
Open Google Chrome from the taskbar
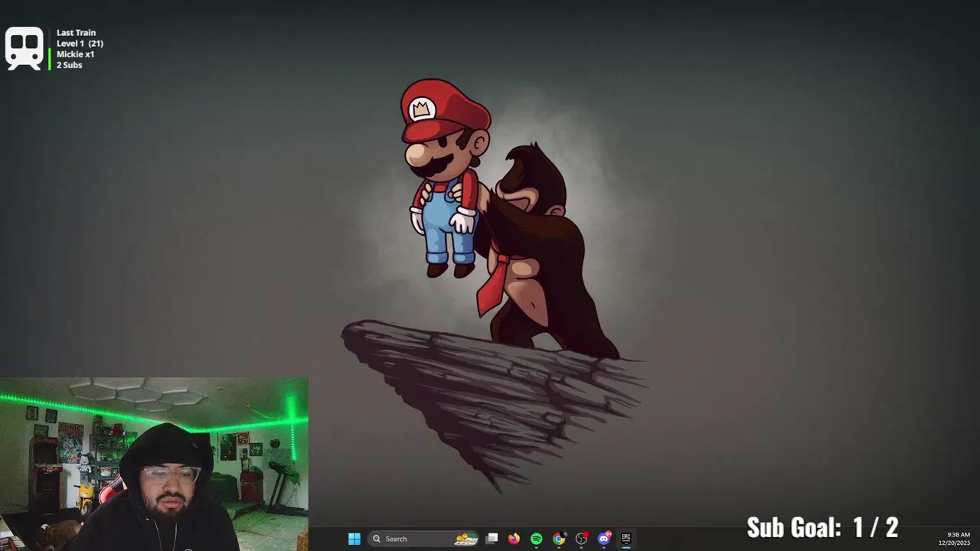[x=559, y=539]
